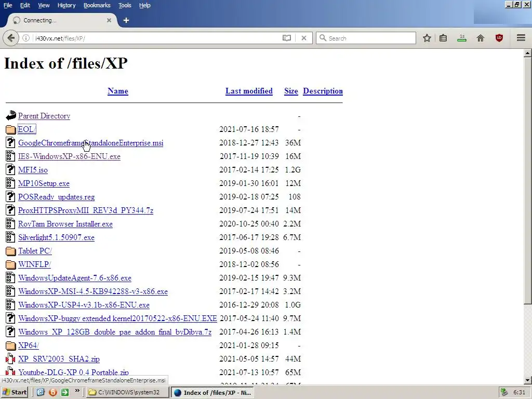
Task: Open the Edit menu
Action: pos(25,5)
